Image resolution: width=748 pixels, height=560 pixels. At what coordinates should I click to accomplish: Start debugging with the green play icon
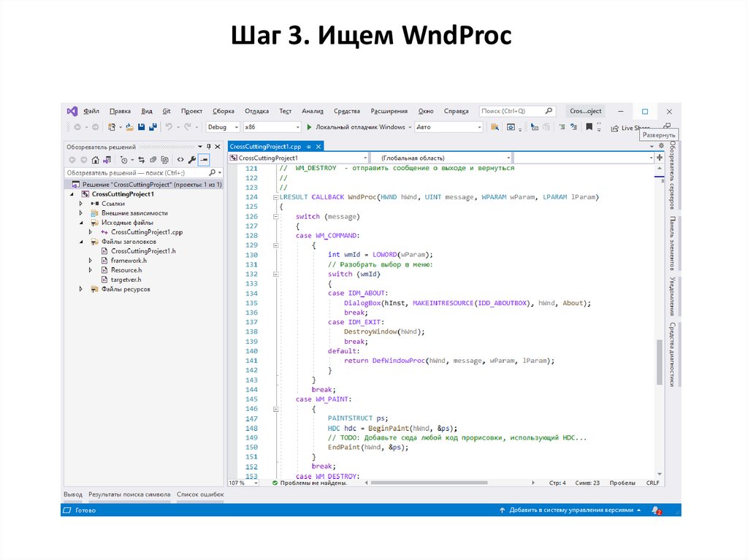pos(309,127)
